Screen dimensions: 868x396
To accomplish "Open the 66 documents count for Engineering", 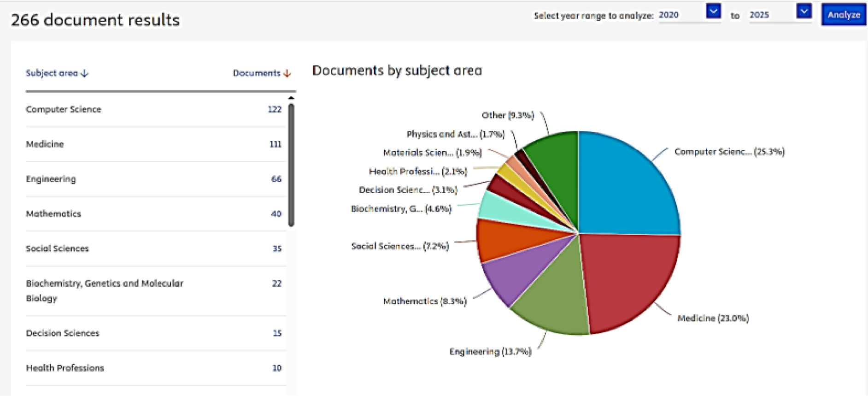I will click(x=276, y=179).
